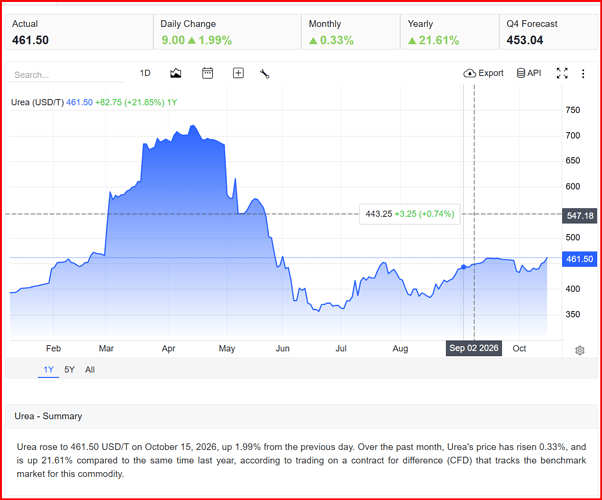Open the three-dot more options menu
Viewport: 602px width, 500px height.
tap(583, 74)
